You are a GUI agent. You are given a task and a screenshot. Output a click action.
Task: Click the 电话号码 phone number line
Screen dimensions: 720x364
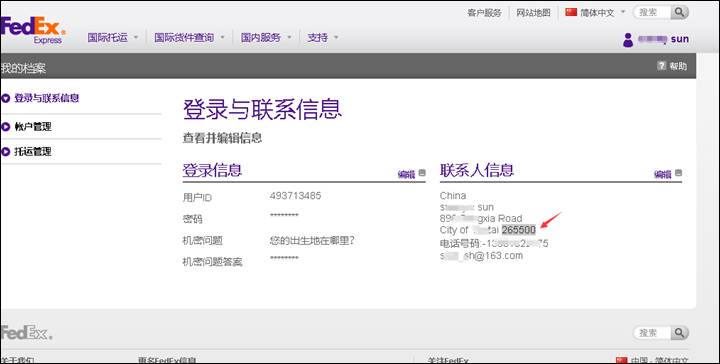click(494, 243)
